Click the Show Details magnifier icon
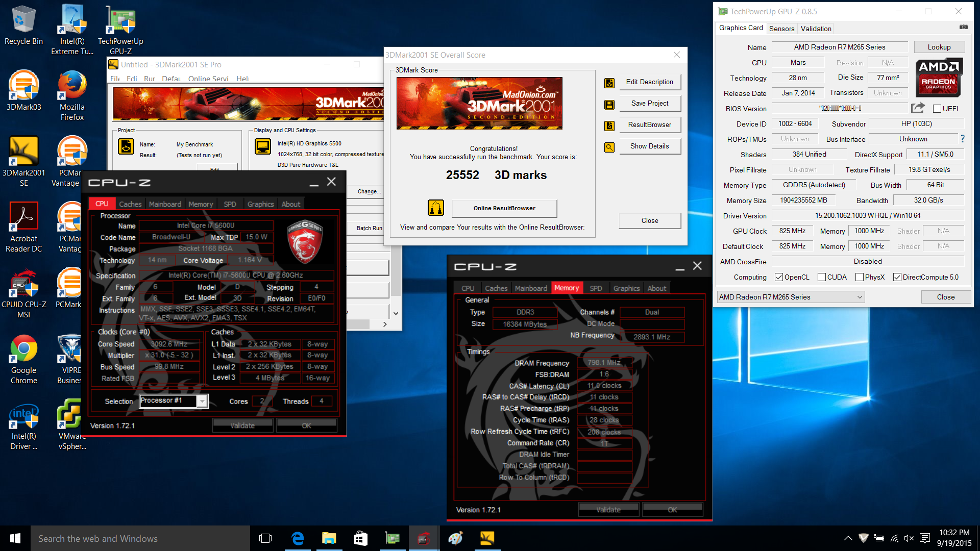This screenshot has width=980, height=551. 609,147
